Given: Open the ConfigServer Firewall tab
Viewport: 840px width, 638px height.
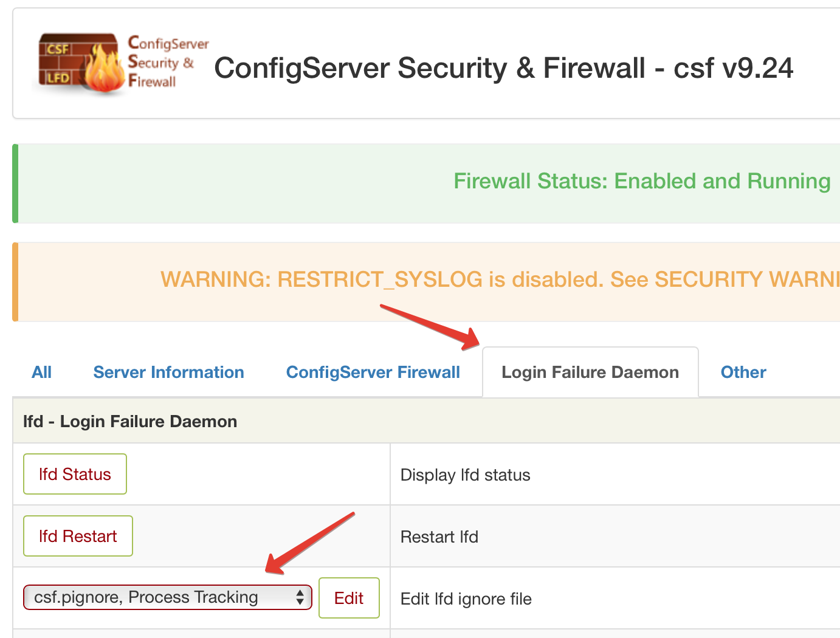Looking at the screenshot, I should [x=373, y=372].
